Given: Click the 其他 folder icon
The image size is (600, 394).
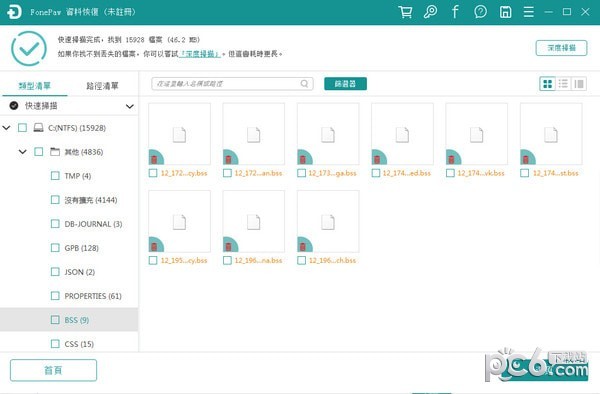Looking at the screenshot, I should pos(55,152).
